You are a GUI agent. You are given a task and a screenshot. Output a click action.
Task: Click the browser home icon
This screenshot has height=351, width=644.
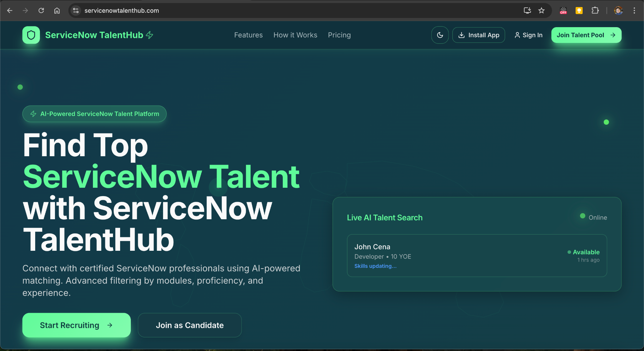[57, 11]
